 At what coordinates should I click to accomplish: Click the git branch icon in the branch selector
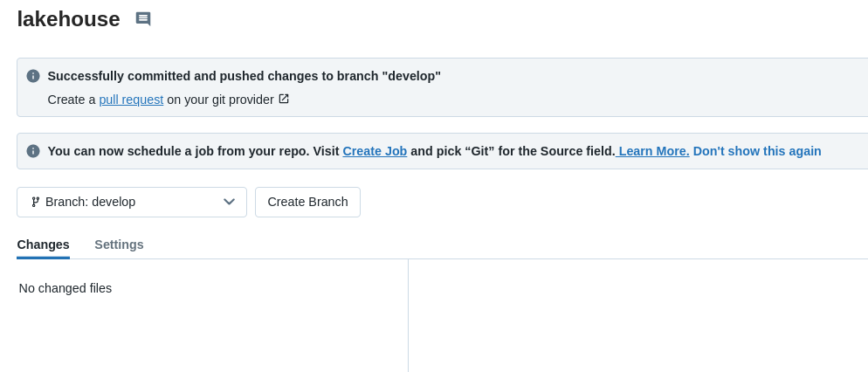coord(36,202)
